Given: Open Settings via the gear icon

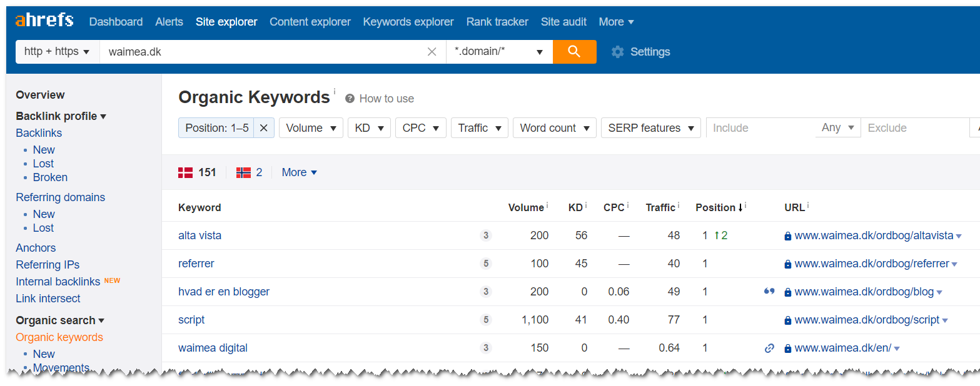Looking at the screenshot, I should coord(618,52).
